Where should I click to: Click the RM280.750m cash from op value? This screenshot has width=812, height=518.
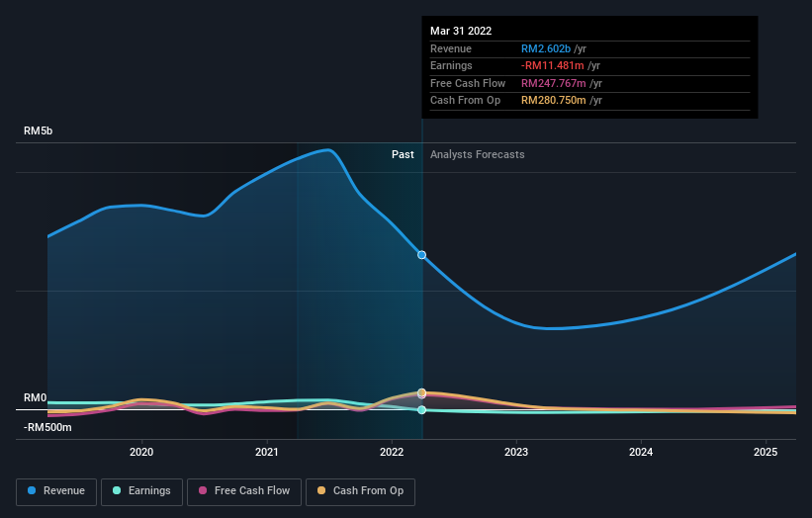554,101
